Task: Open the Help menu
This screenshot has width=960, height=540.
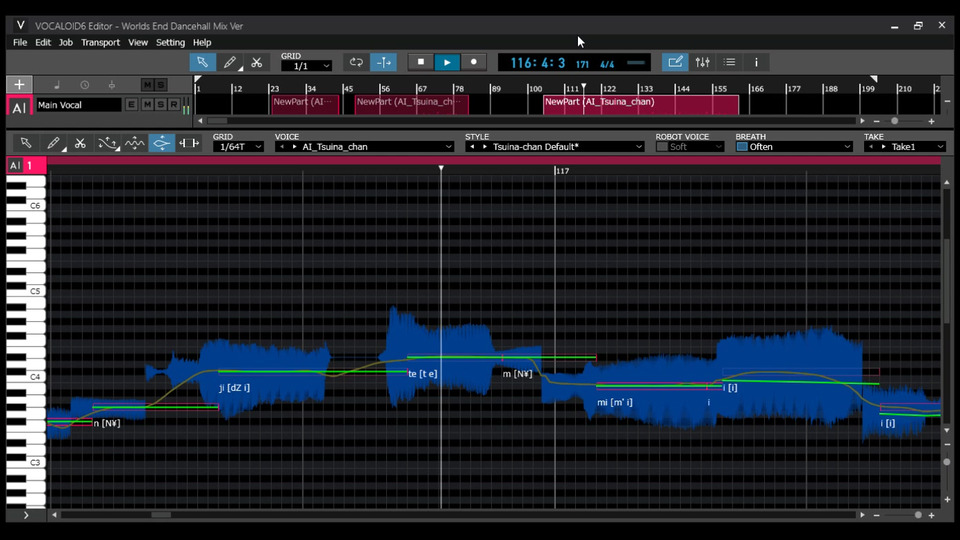Action: [x=202, y=42]
